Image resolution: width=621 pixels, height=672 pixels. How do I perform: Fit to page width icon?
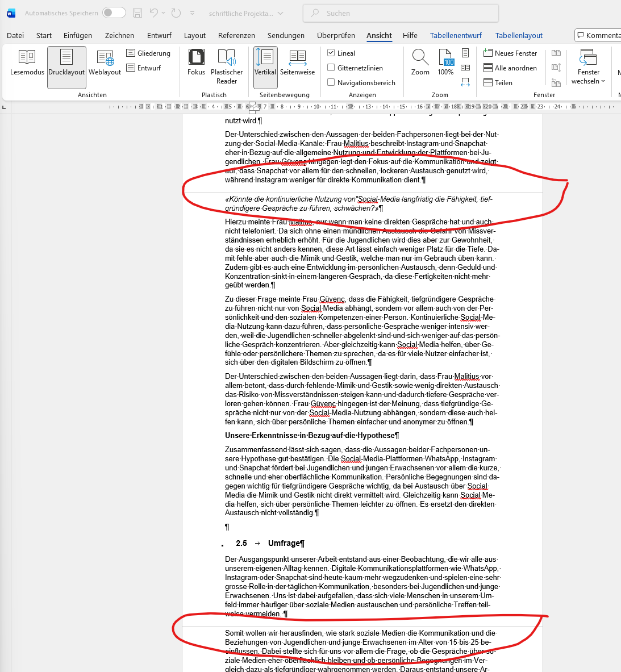(465, 82)
